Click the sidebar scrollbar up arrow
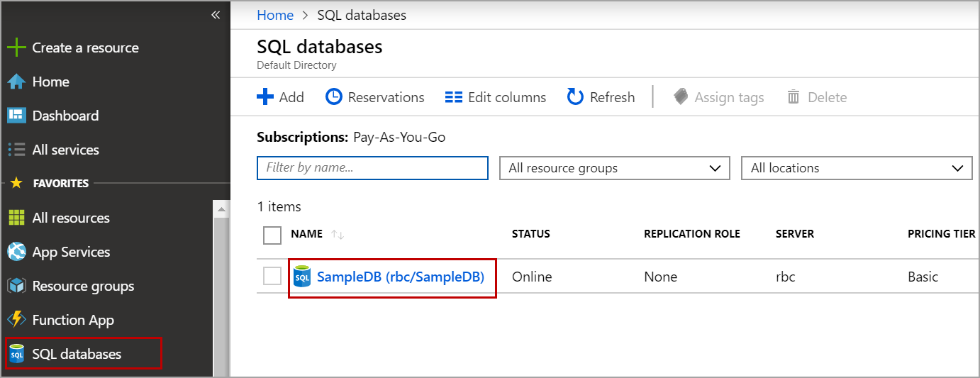This screenshot has width=980, height=378. 221,209
